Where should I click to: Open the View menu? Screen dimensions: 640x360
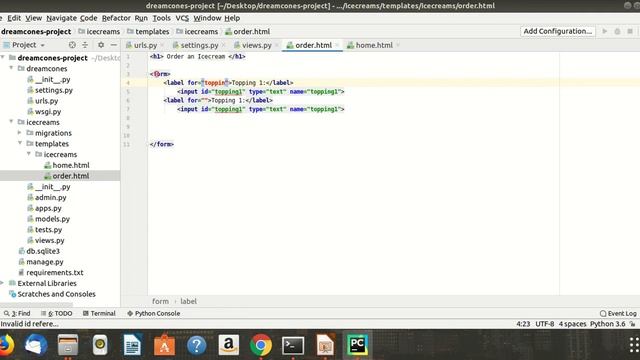pos(33,18)
